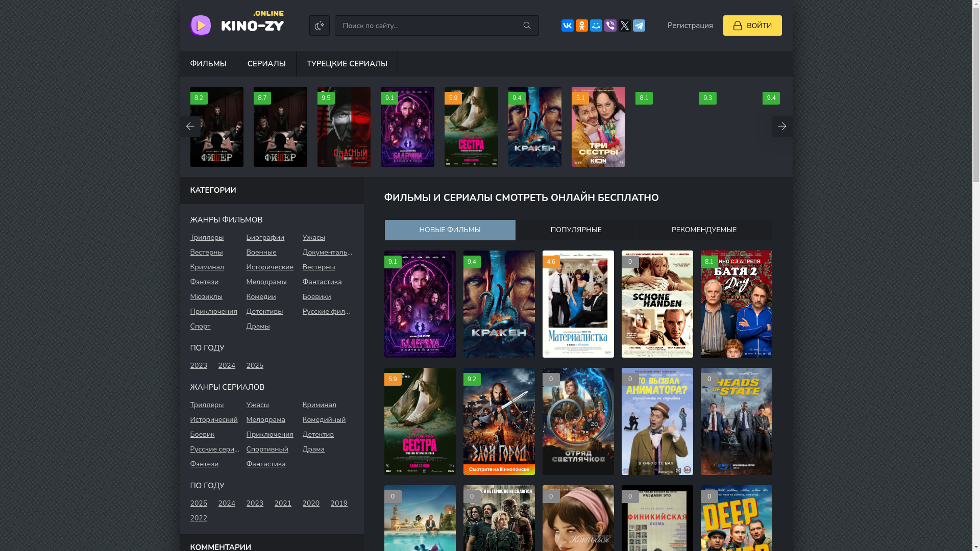
Task: Select series genre Криминал
Action: (x=319, y=405)
